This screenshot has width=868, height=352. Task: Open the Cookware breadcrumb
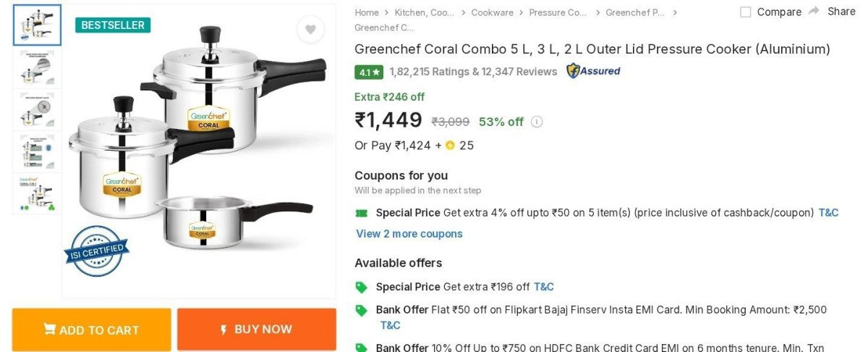tap(492, 12)
